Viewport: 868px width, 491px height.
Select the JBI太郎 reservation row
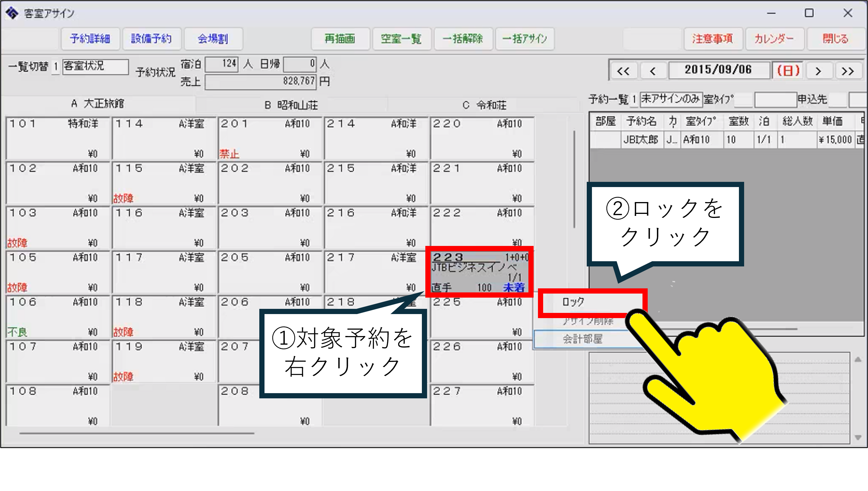641,140
